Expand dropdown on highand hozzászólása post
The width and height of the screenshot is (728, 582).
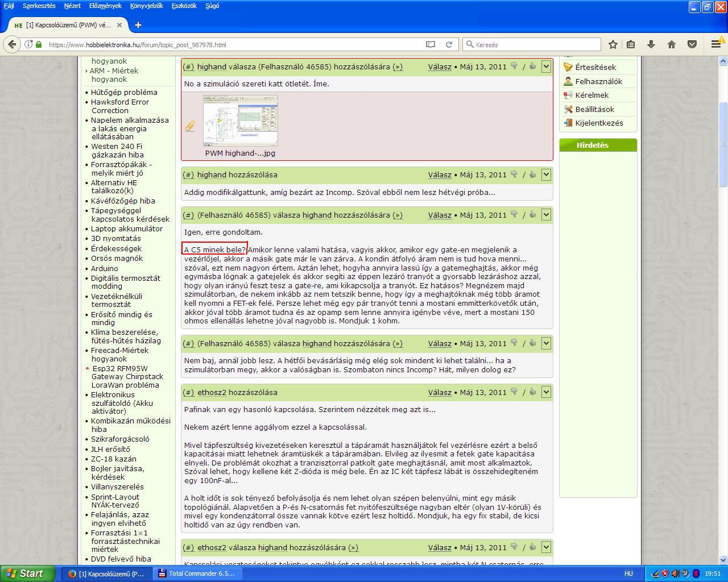pos(546,174)
